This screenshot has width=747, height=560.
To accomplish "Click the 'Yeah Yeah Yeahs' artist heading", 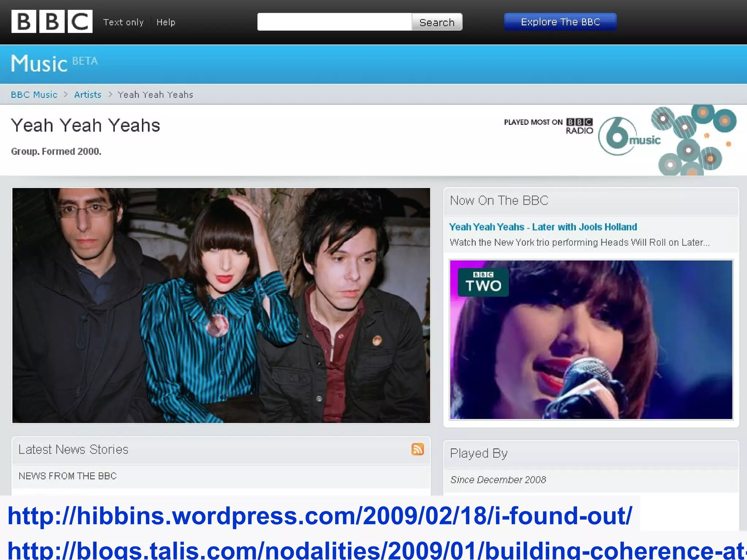I will coord(86,125).
